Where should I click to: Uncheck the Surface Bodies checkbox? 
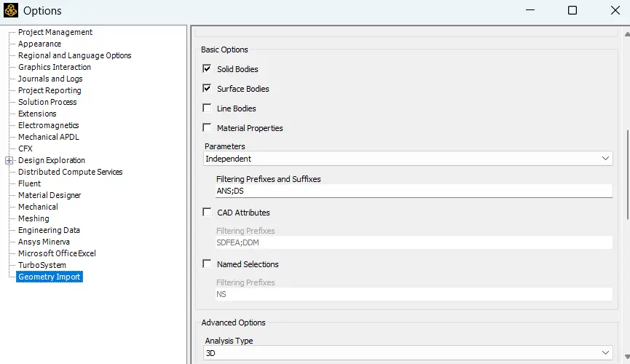(207, 88)
